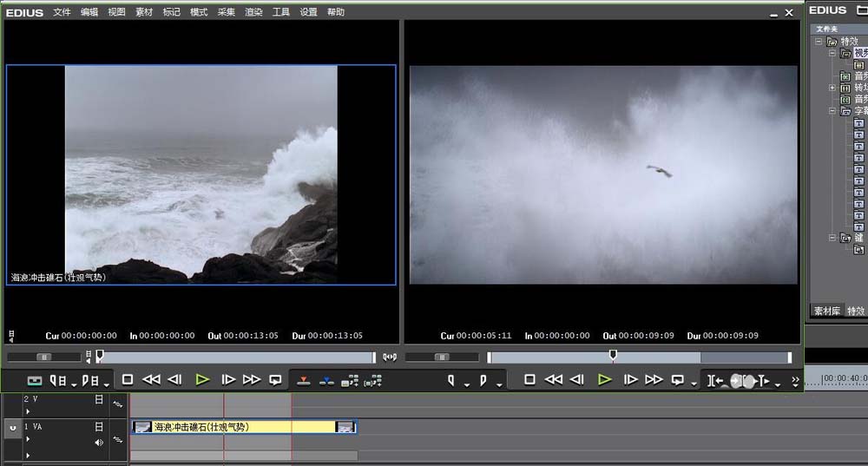Image resolution: width=868 pixels, height=466 pixels.
Task: Overwrite clip to timeline with blue arrow icon
Action: pyautogui.click(x=326, y=381)
